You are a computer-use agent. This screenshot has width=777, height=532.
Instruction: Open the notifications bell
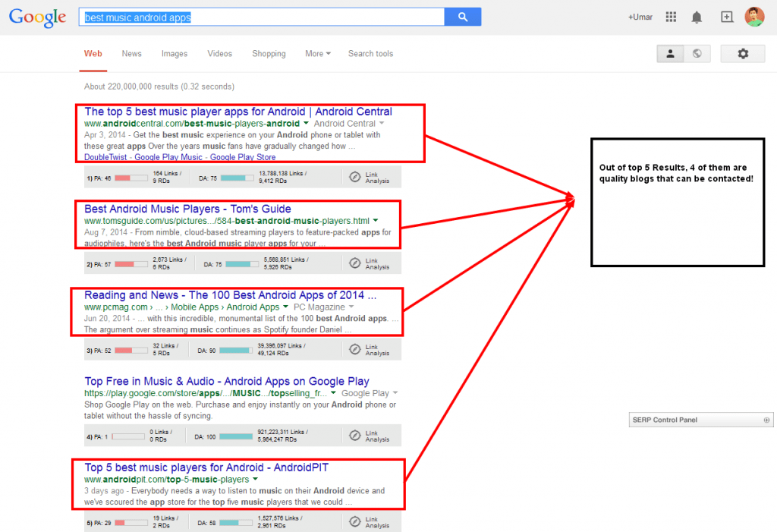coord(697,17)
